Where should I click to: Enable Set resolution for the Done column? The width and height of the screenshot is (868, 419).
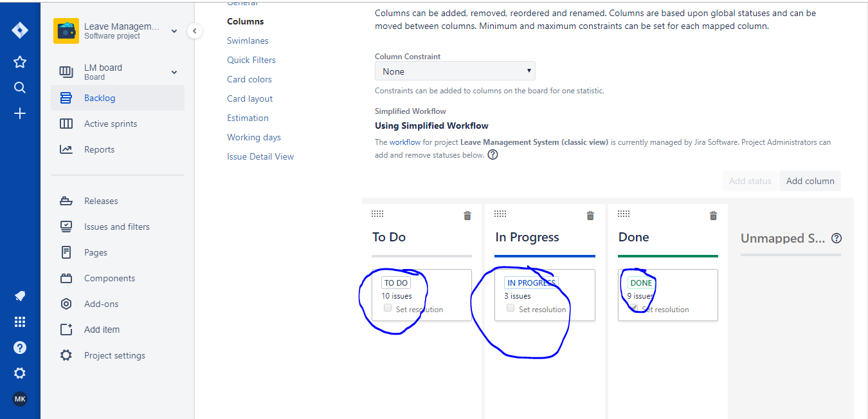click(633, 308)
